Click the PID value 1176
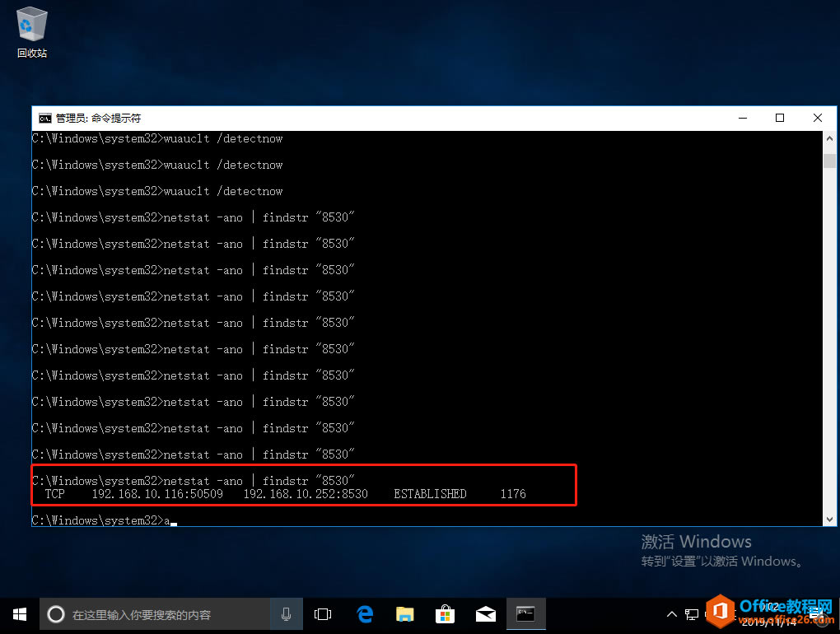840x634 pixels. [x=513, y=494]
